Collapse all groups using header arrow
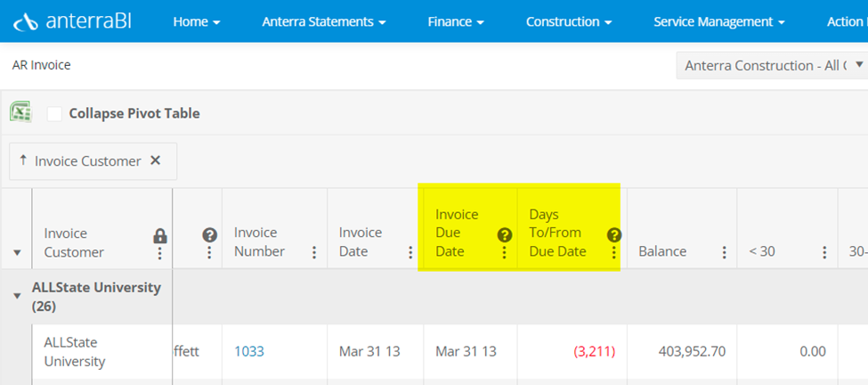The height and width of the screenshot is (385, 868). coord(17,252)
